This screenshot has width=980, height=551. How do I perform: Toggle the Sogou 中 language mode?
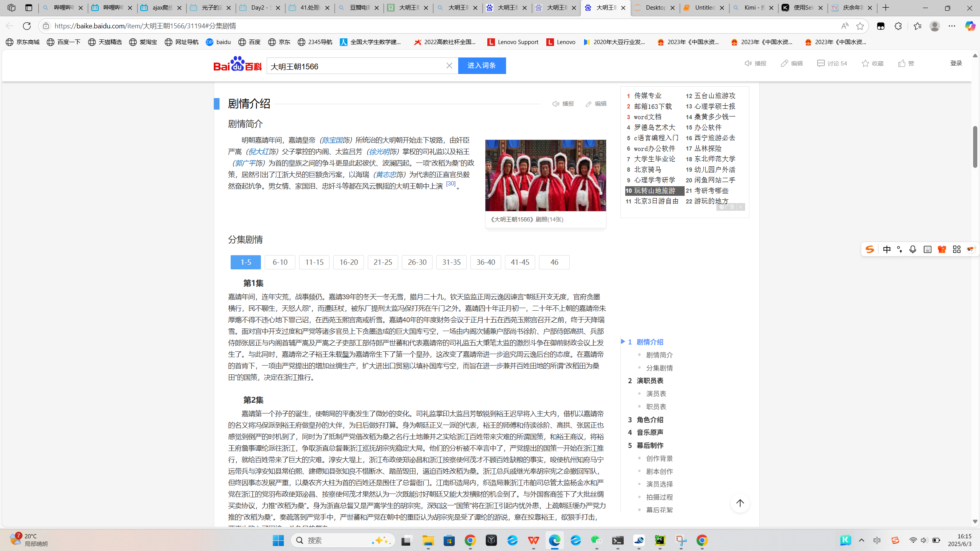pos(887,249)
